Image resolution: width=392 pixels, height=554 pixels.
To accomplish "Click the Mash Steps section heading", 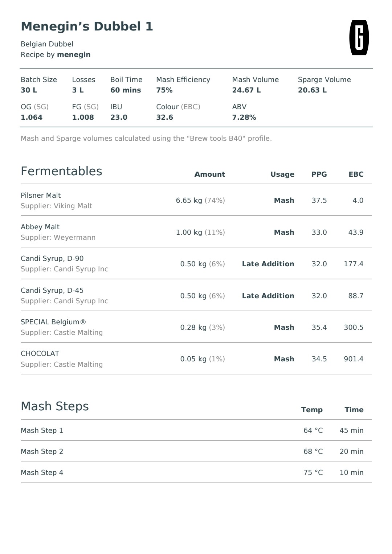I will coord(55,406).
